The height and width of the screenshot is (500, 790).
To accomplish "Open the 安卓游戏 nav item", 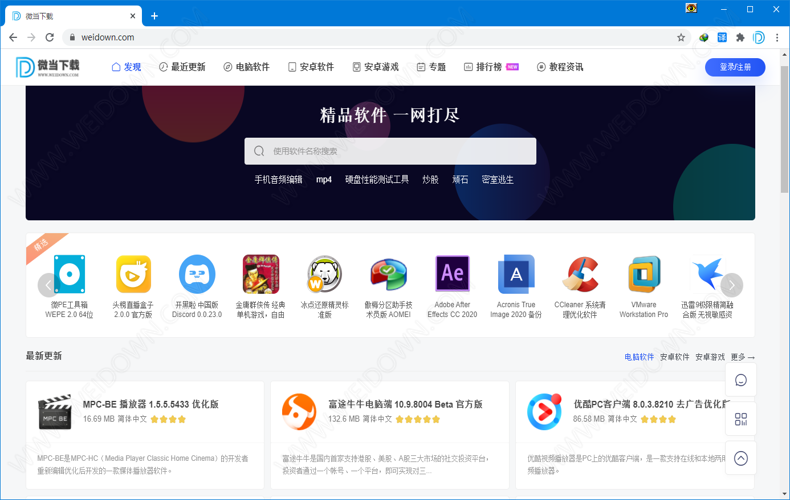I will point(375,67).
